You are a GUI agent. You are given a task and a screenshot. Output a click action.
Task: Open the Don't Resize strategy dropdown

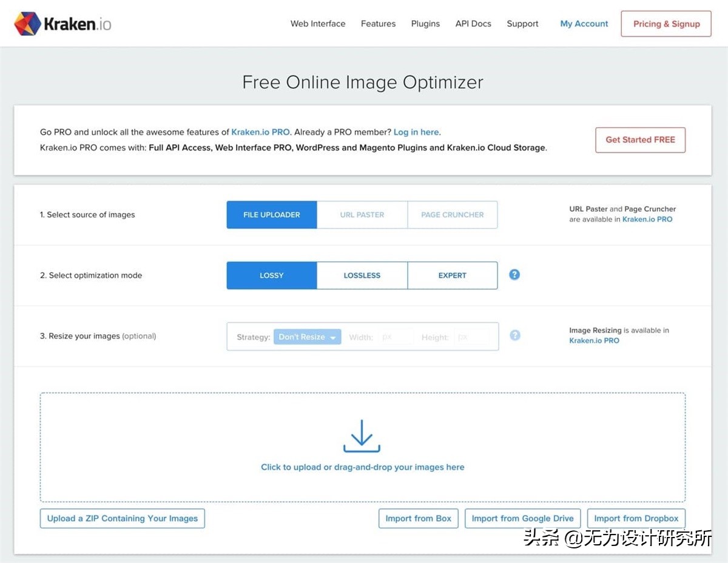(x=307, y=337)
